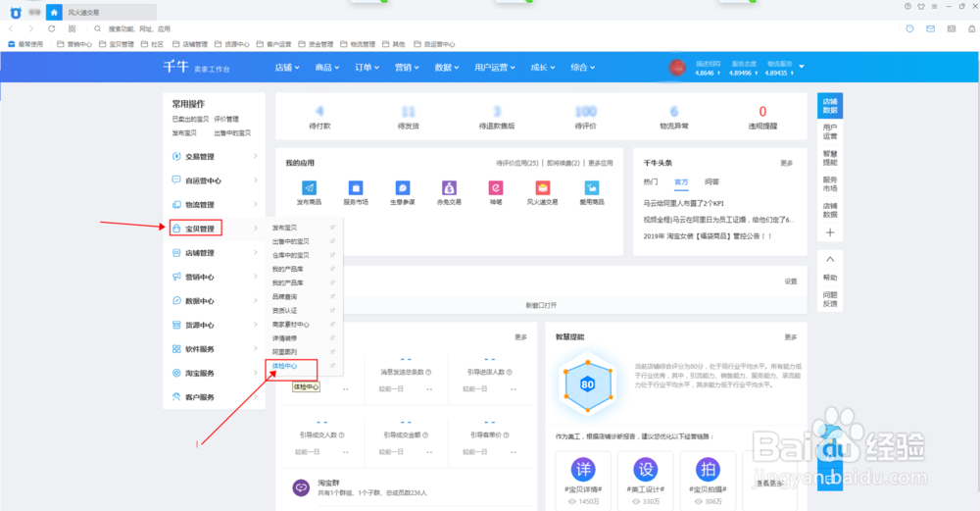Open 更多 link in 千牛头条 panel

pos(786,163)
